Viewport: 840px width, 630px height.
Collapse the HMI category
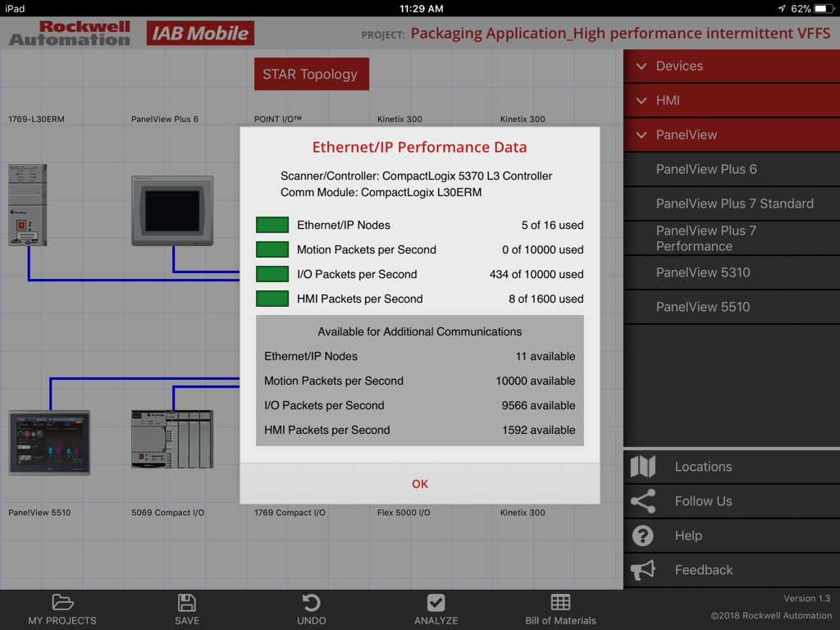click(730, 100)
